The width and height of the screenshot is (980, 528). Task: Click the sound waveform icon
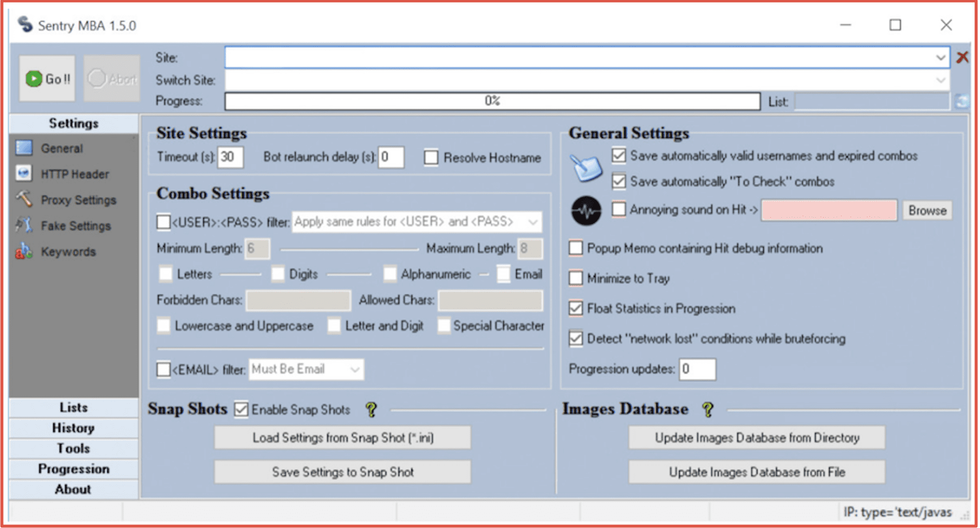[x=586, y=211]
